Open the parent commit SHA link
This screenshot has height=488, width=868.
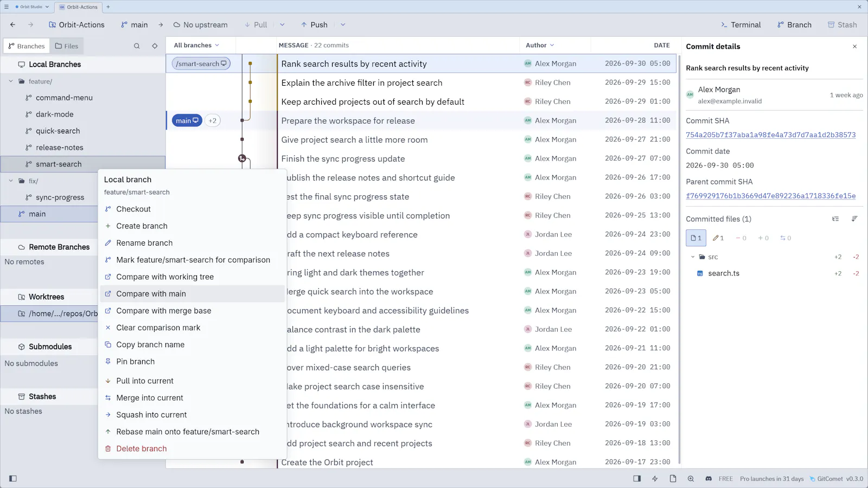coord(770,196)
